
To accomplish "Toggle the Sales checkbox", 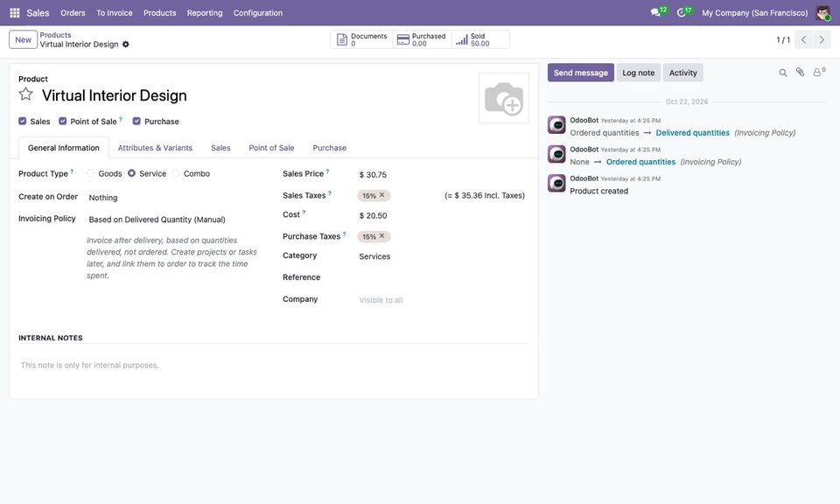I will pos(23,121).
